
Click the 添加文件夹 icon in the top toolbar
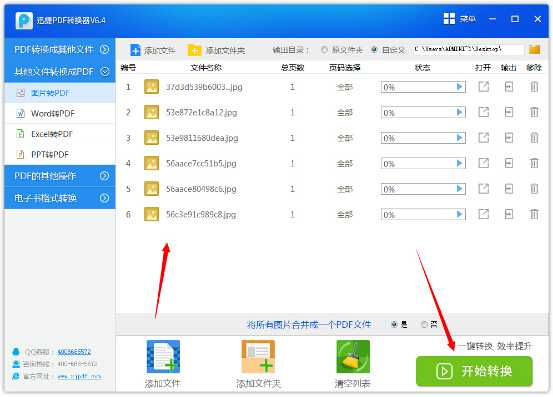[194, 50]
